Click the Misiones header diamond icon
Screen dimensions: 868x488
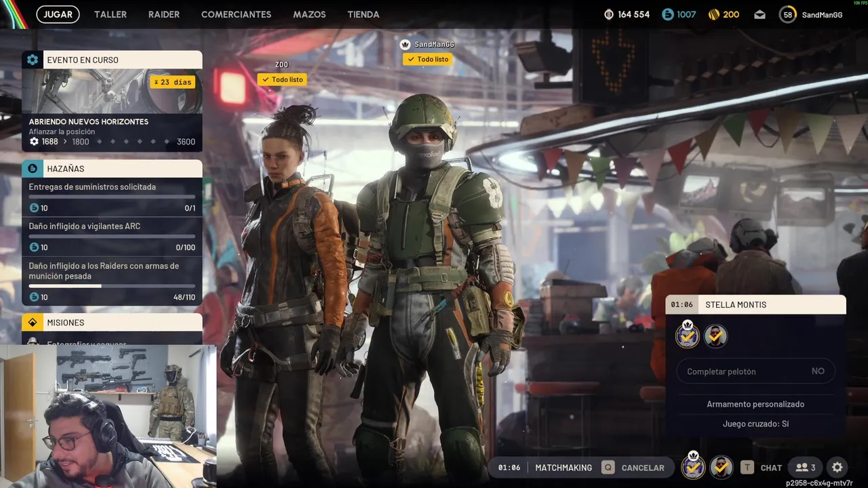coord(33,323)
